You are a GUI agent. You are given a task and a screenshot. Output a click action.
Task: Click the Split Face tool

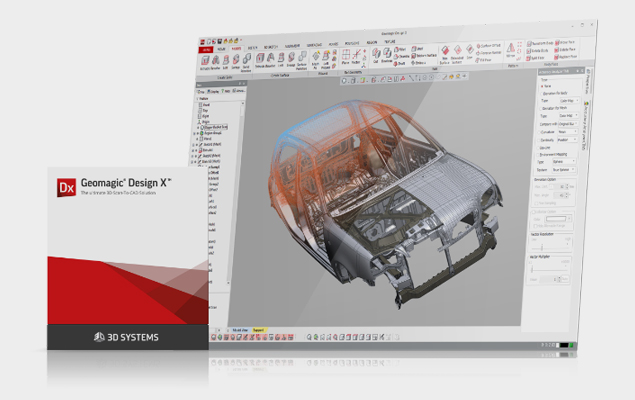535,58
